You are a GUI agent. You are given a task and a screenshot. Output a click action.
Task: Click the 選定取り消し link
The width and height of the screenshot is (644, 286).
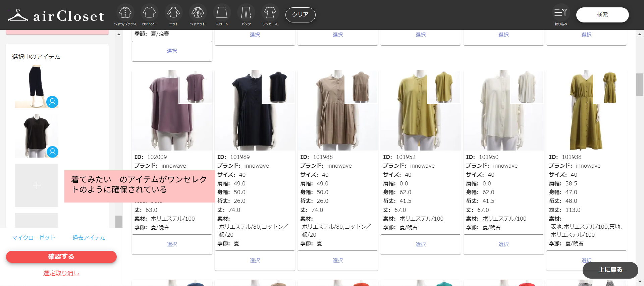[x=61, y=273]
